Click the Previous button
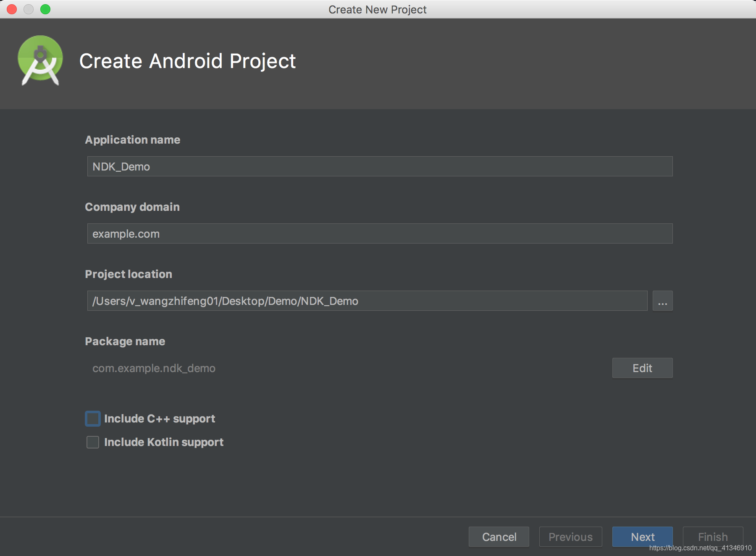 point(570,537)
